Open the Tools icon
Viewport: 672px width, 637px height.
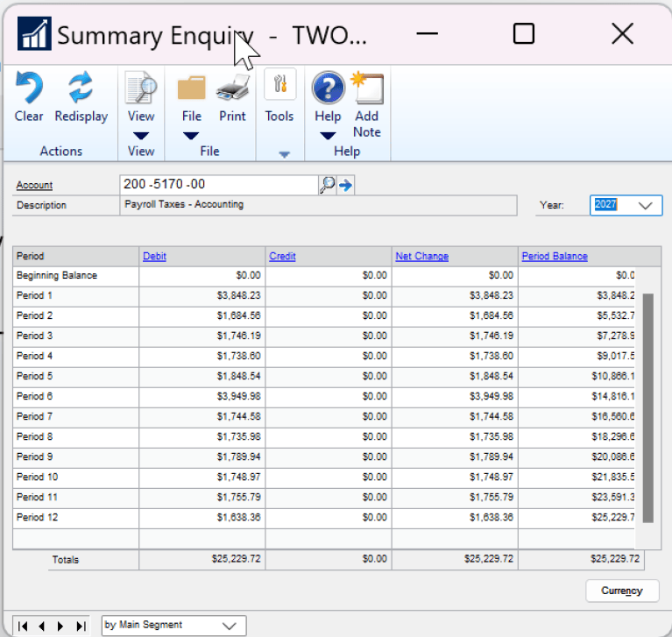coord(279,84)
